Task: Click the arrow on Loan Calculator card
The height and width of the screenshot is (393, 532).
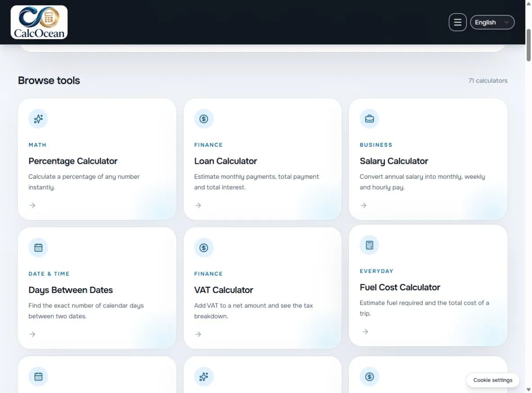Action: point(198,205)
